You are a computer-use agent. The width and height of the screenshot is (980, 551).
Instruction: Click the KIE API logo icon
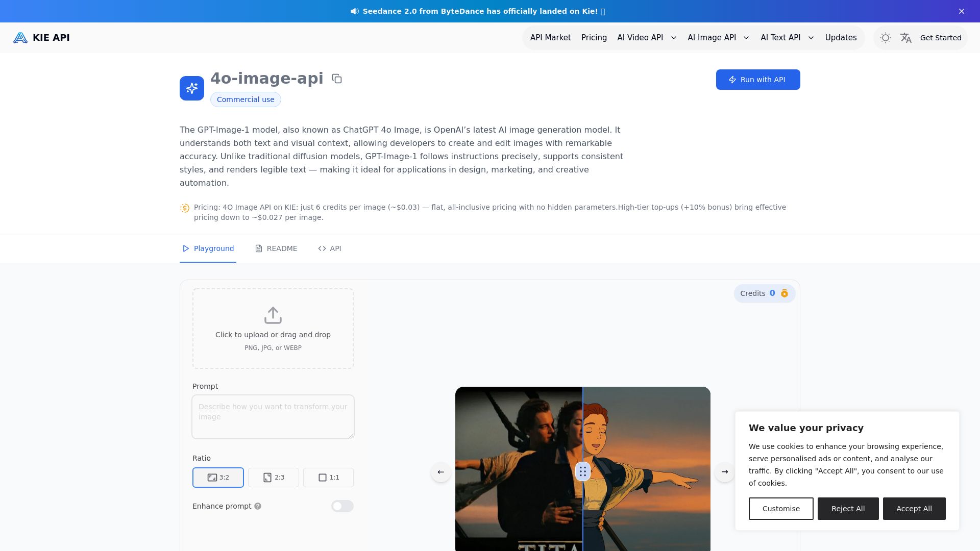pyautogui.click(x=20, y=38)
